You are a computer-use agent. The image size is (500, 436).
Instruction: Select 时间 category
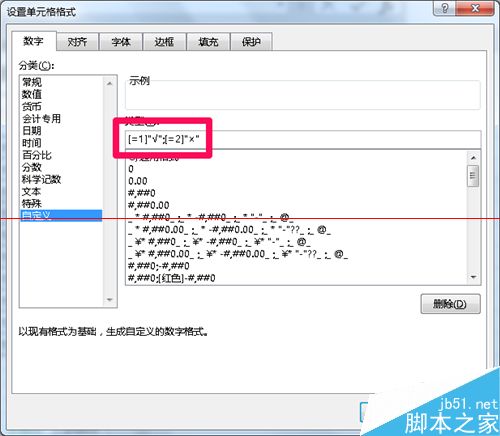62,143
